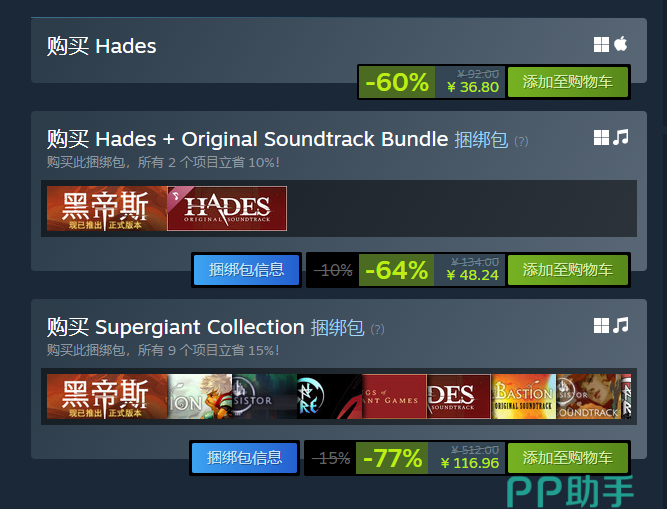The width and height of the screenshot is (667, 509).
Task: Open Transistor game thumbnail in collection
Action: click(x=264, y=396)
